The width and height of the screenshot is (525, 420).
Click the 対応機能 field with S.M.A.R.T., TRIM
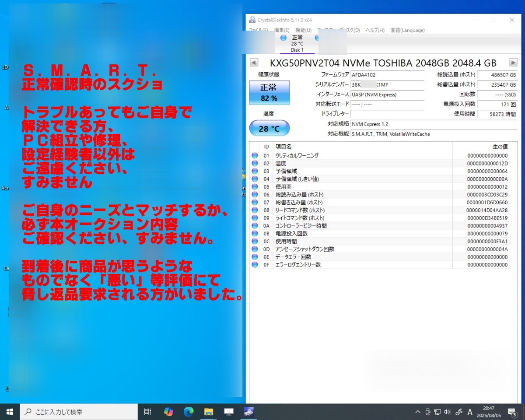pyautogui.click(x=434, y=134)
